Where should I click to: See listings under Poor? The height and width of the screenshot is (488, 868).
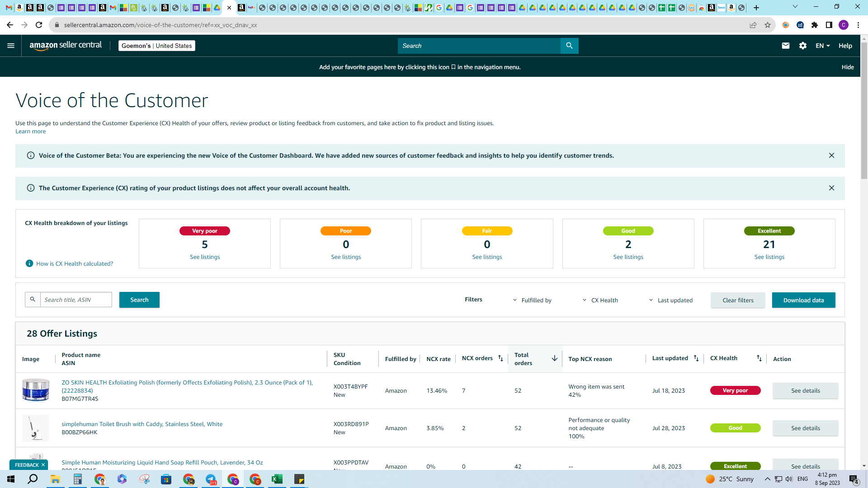point(346,257)
